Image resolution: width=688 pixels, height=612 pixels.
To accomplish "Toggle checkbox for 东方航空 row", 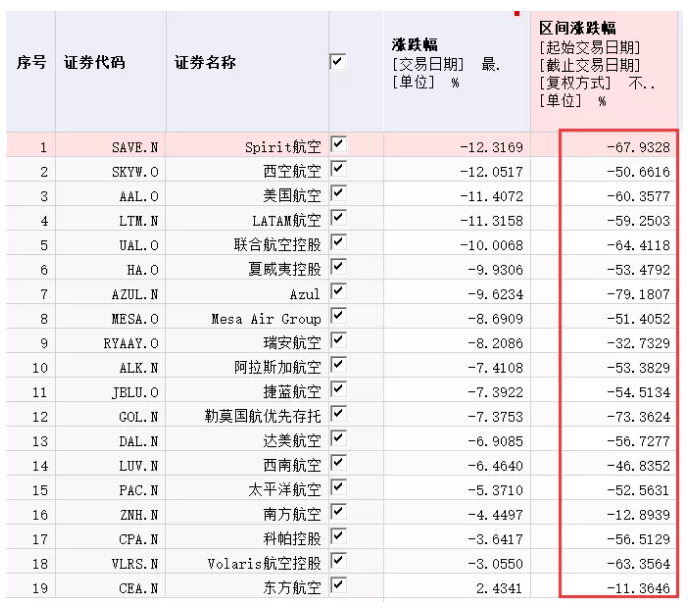I will point(337,584).
